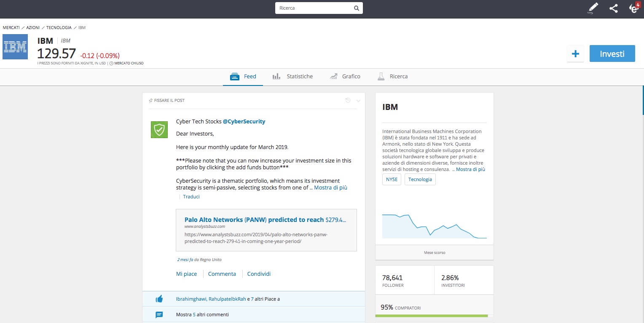Screen dimensions: 644x323
Task: Open the Statistiche tab
Action: 292,77
